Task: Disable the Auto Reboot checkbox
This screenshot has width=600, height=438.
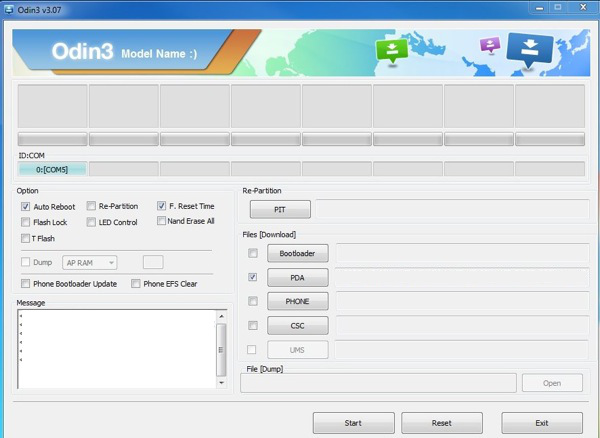Action: [x=25, y=207]
